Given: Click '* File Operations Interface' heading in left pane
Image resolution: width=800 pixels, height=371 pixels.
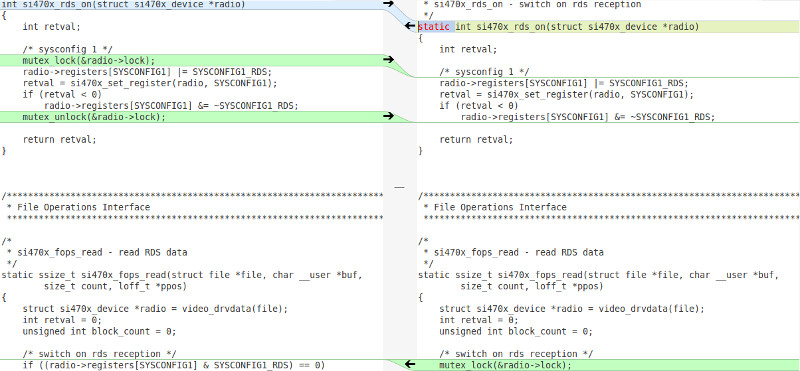Looking at the screenshot, I should click(x=79, y=207).
